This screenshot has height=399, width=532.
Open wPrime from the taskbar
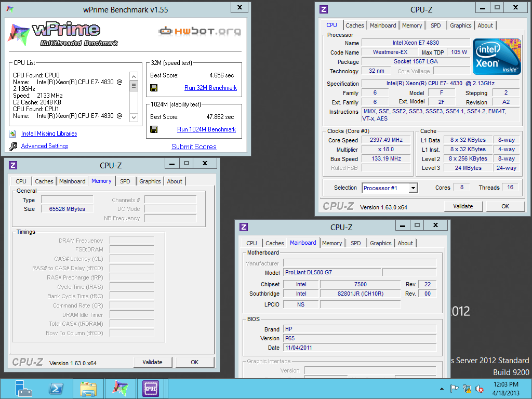coord(120,388)
